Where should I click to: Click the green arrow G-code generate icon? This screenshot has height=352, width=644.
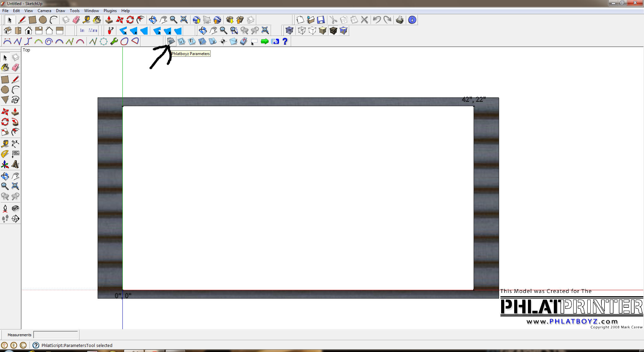point(265,41)
